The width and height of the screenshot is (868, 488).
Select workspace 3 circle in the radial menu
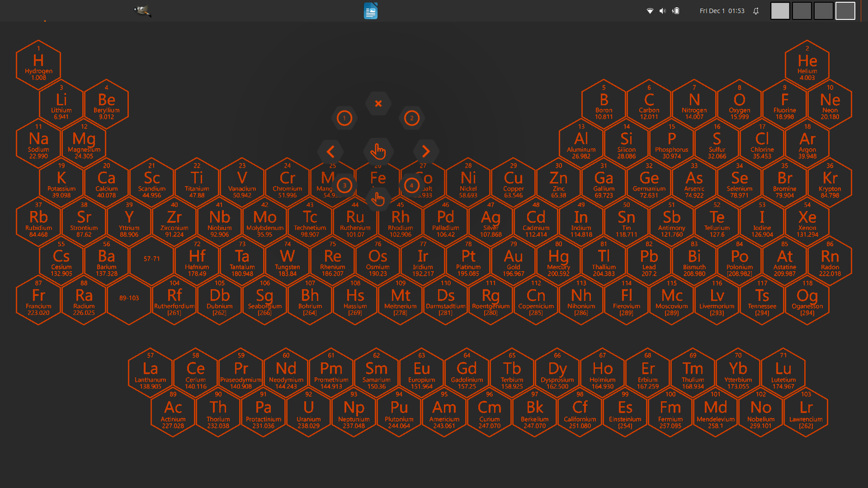pos(344,185)
